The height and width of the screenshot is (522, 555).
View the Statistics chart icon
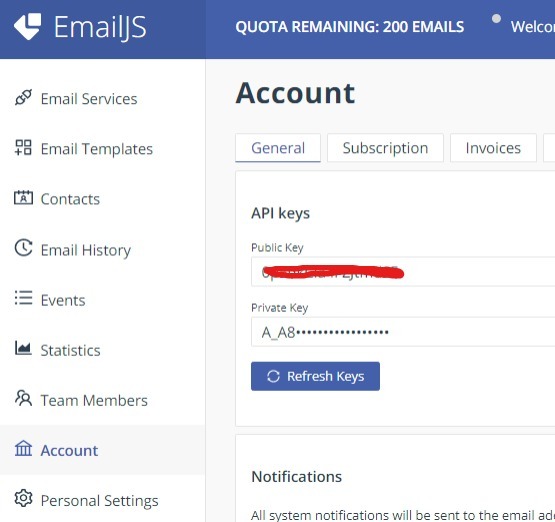click(x=23, y=348)
